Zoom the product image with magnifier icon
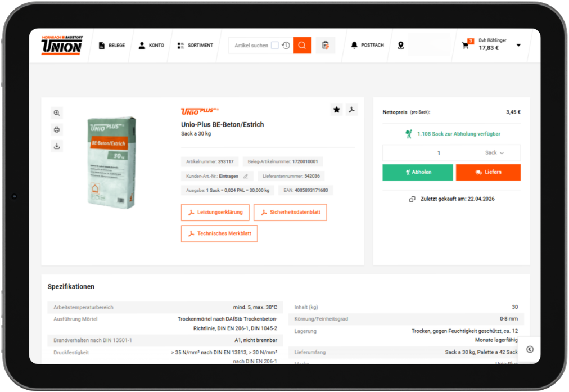 pos(57,113)
